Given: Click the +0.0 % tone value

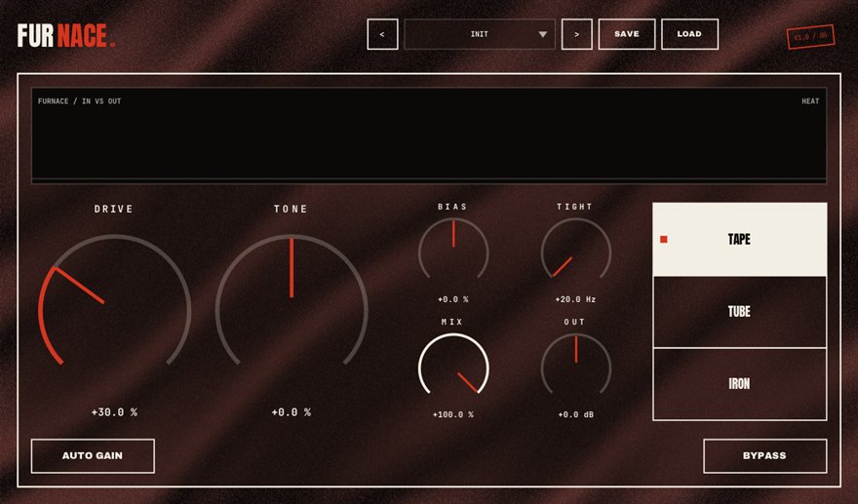Looking at the screenshot, I should pos(292,412).
